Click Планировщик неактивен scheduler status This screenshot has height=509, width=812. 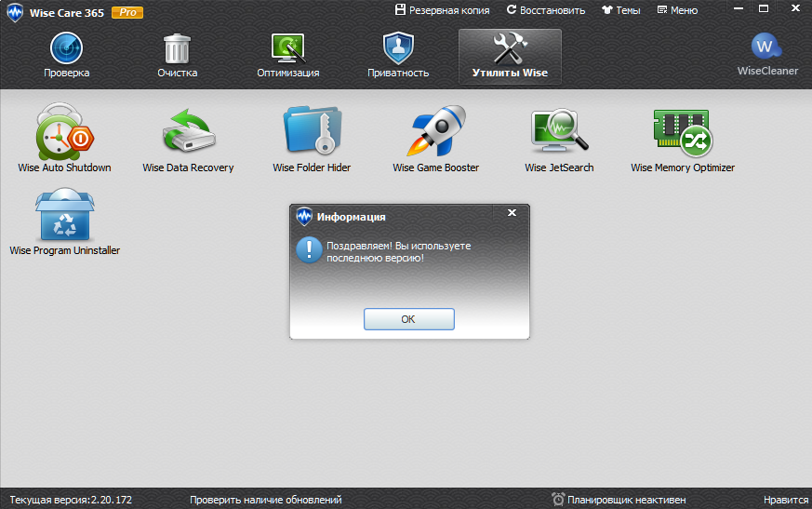click(619, 500)
